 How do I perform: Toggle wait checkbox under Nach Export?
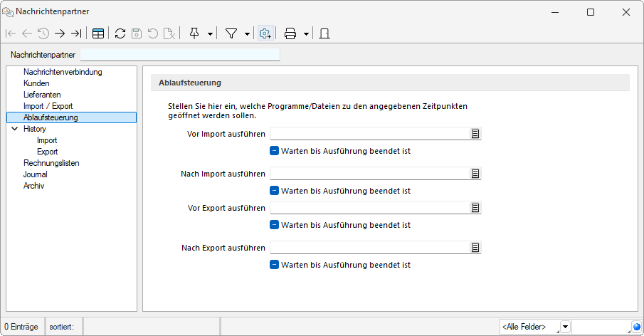pyautogui.click(x=275, y=265)
